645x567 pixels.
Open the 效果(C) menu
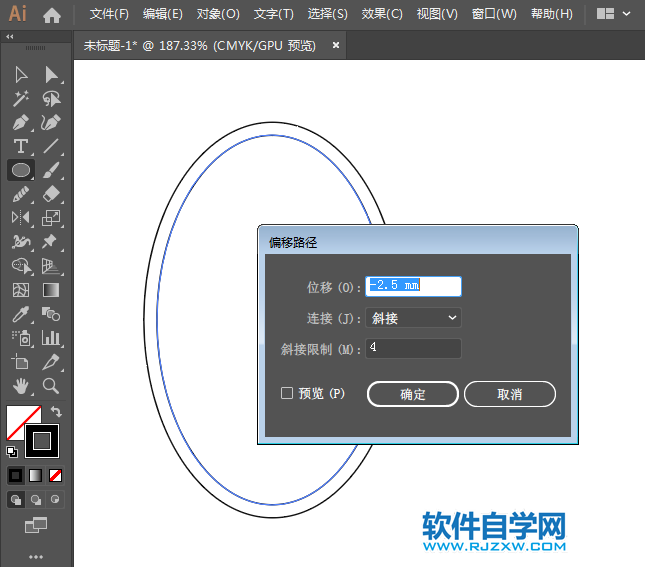coord(382,14)
